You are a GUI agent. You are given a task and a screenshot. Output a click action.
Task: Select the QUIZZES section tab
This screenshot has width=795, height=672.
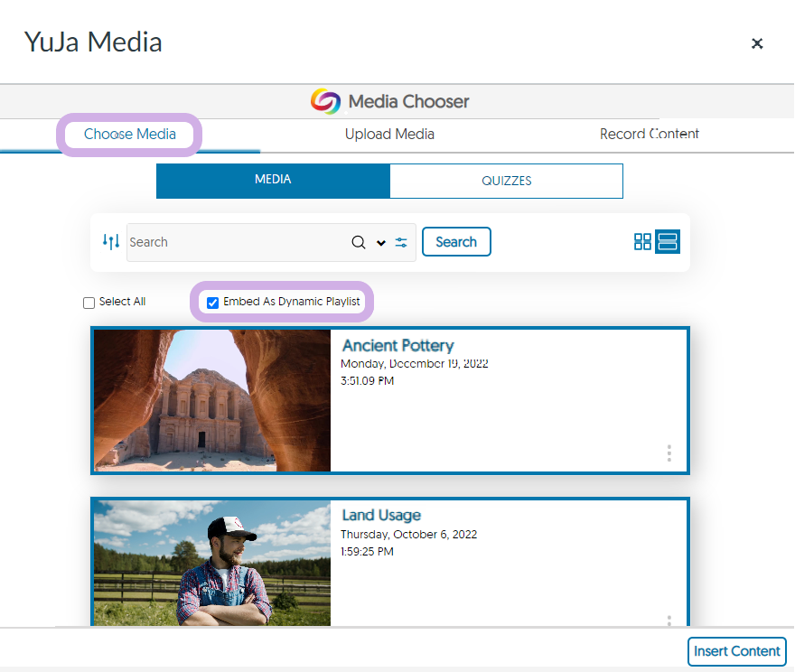[x=507, y=181]
